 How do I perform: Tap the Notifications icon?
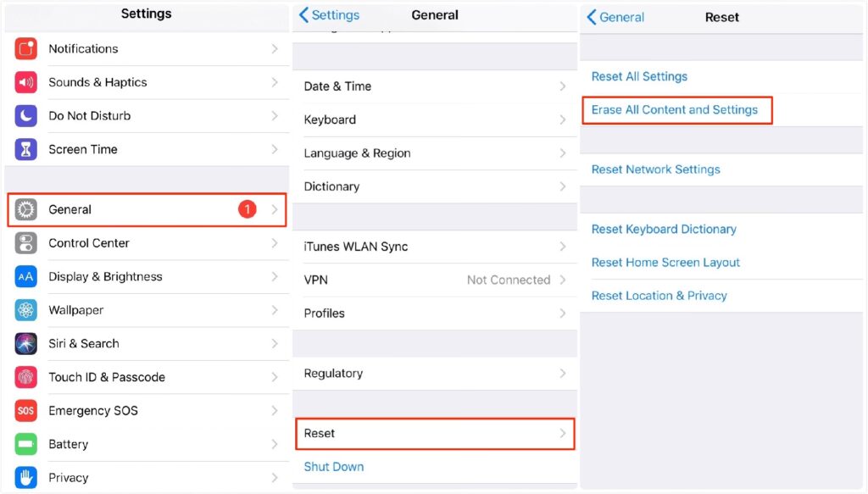coord(25,49)
